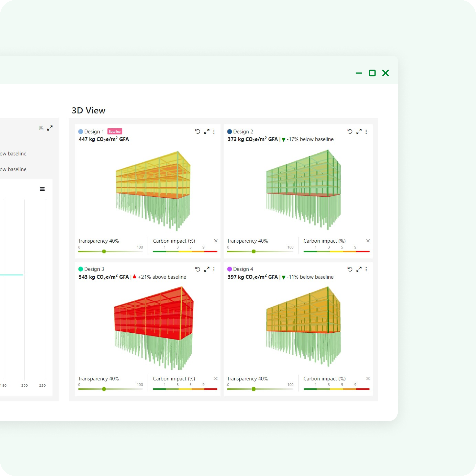Click Design 2 carbon impact color scale

[x=337, y=251]
